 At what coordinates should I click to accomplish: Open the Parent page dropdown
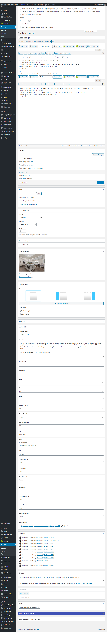pyautogui.click(x=31, y=218)
